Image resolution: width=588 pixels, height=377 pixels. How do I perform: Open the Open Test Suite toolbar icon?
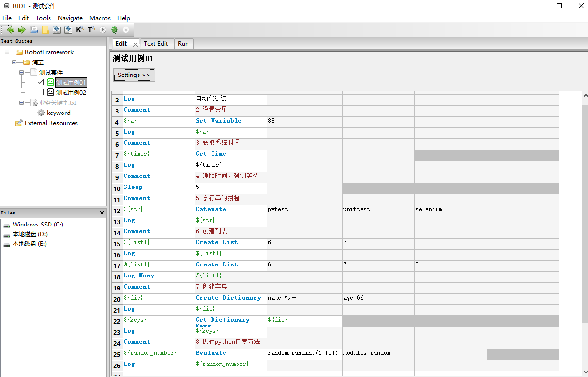(x=34, y=30)
